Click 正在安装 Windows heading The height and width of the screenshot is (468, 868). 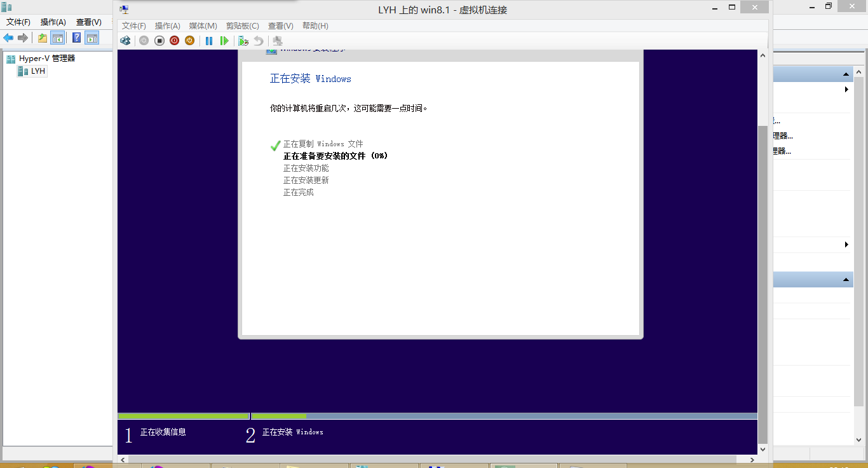[x=311, y=79]
